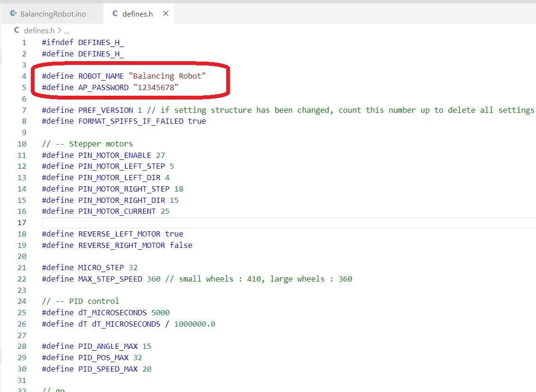Image resolution: width=536 pixels, height=392 pixels.
Task: Select the defines.h editor tab
Action: (138, 14)
